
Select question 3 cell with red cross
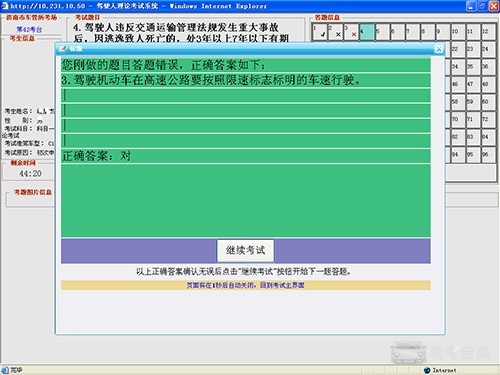coord(351,32)
